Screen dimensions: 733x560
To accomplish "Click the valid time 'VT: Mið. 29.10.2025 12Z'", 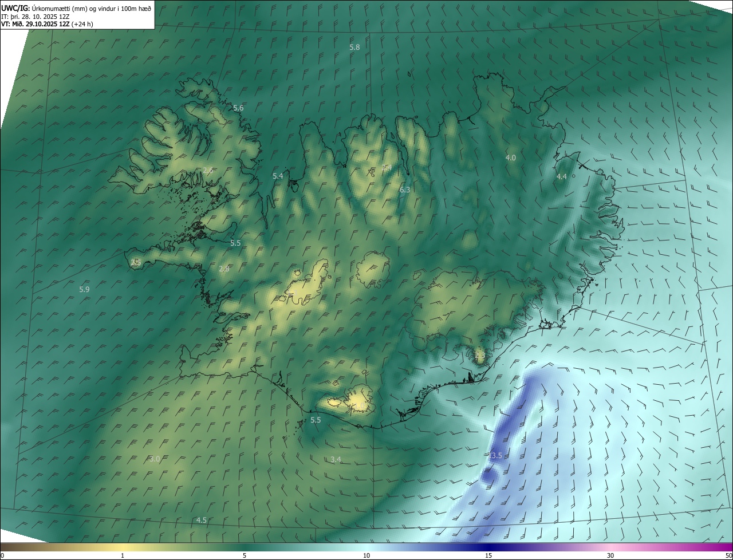I will (36, 24).
